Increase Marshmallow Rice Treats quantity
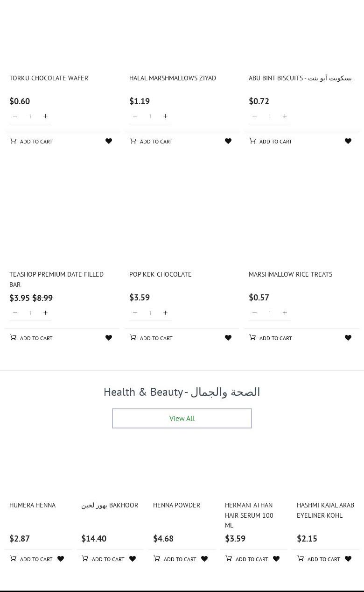The image size is (364, 592). pos(285,313)
